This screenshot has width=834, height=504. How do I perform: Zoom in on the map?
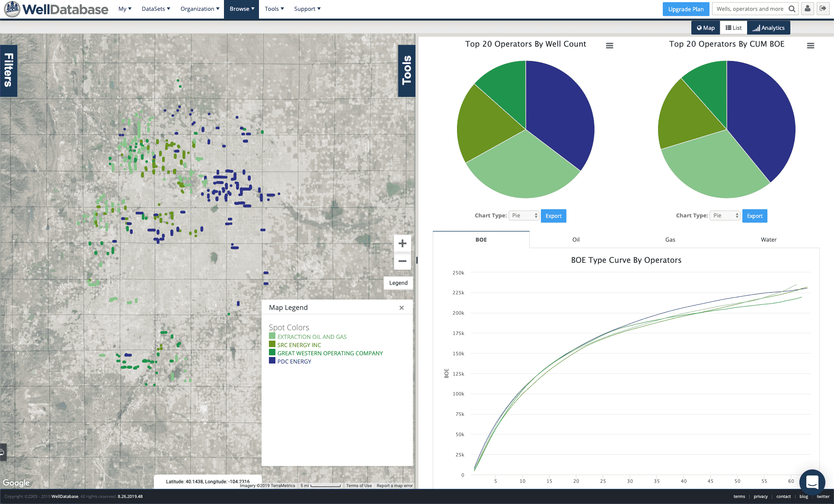[x=402, y=243]
